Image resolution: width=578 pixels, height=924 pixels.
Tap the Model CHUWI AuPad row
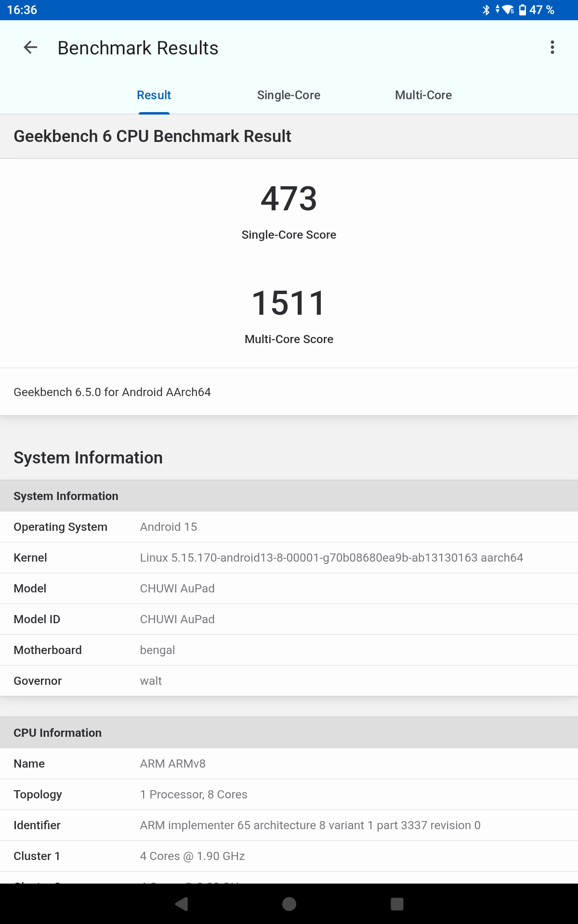[289, 589]
